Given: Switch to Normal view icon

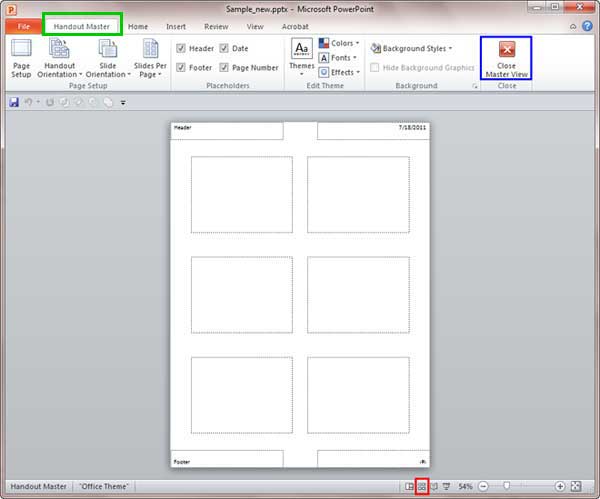Looking at the screenshot, I should click(409, 486).
